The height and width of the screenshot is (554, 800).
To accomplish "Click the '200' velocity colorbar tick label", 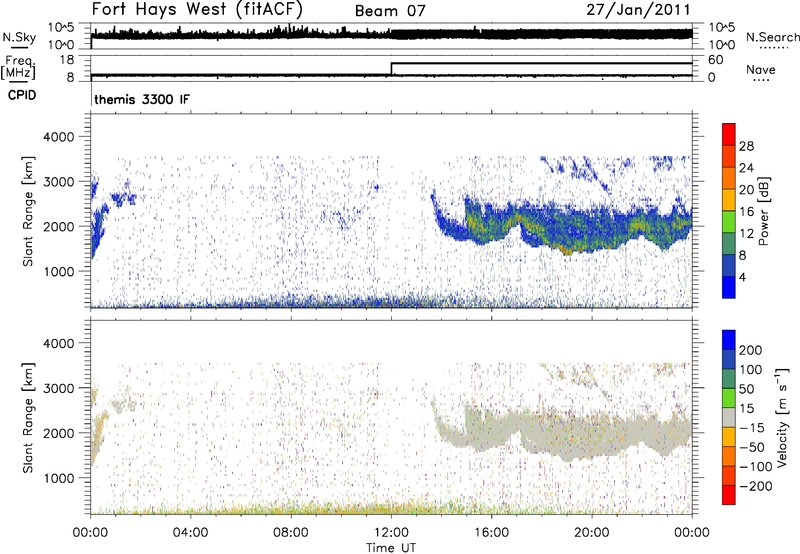I will (x=750, y=350).
